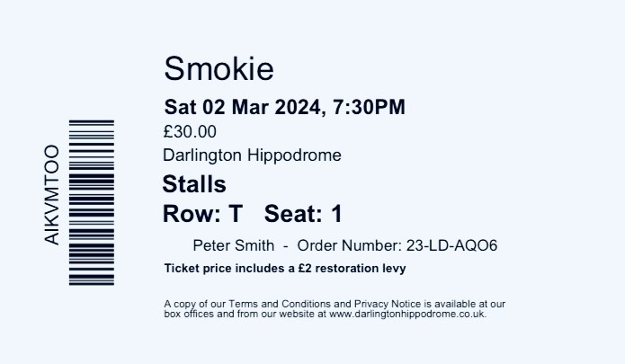Image resolution: width=625 pixels, height=364 pixels.
Task: Select the Sat 02 Mar 2024 date
Action: click(243, 108)
